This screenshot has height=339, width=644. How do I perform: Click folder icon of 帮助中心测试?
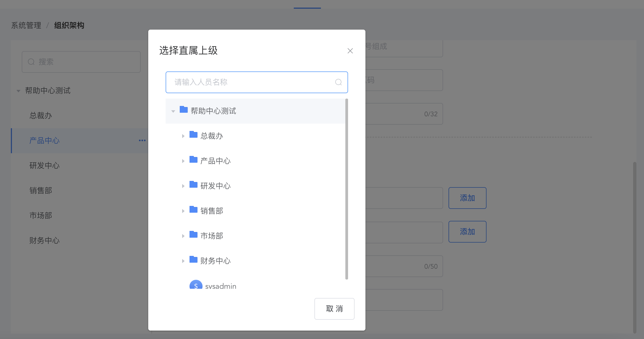(184, 109)
